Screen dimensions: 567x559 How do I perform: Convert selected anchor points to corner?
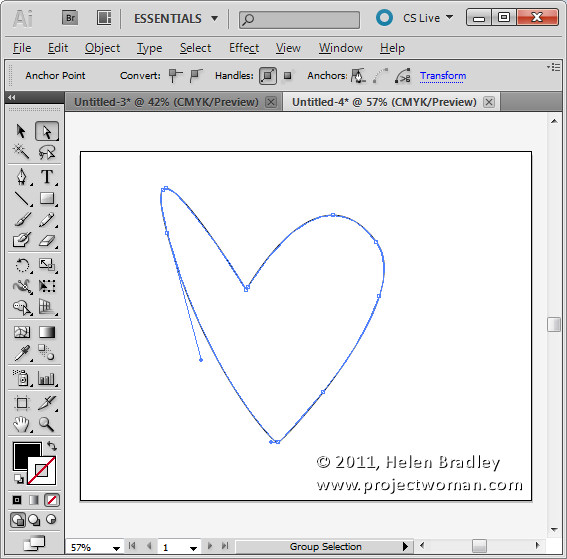click(176, 76)
